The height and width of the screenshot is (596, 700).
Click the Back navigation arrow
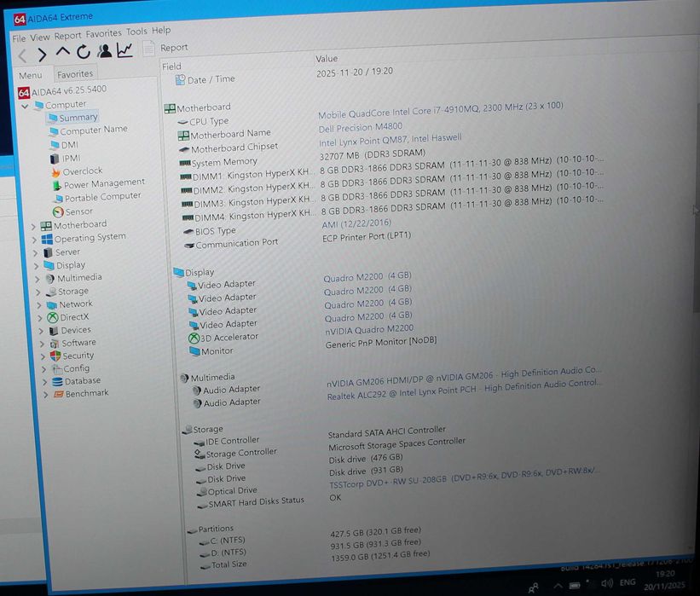point(23,55)
